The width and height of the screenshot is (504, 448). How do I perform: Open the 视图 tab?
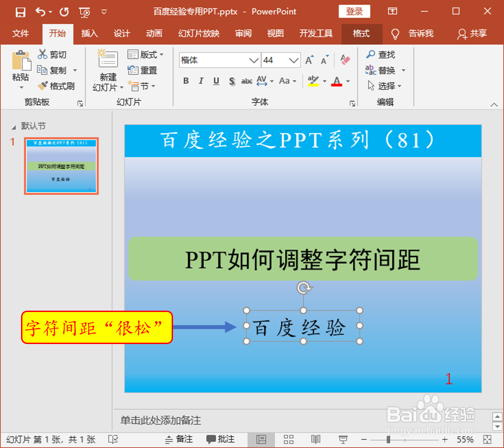point(275,33)
